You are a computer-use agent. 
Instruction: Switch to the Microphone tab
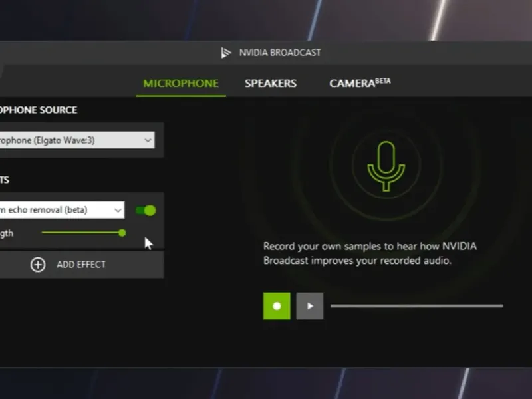pos(181,84)
